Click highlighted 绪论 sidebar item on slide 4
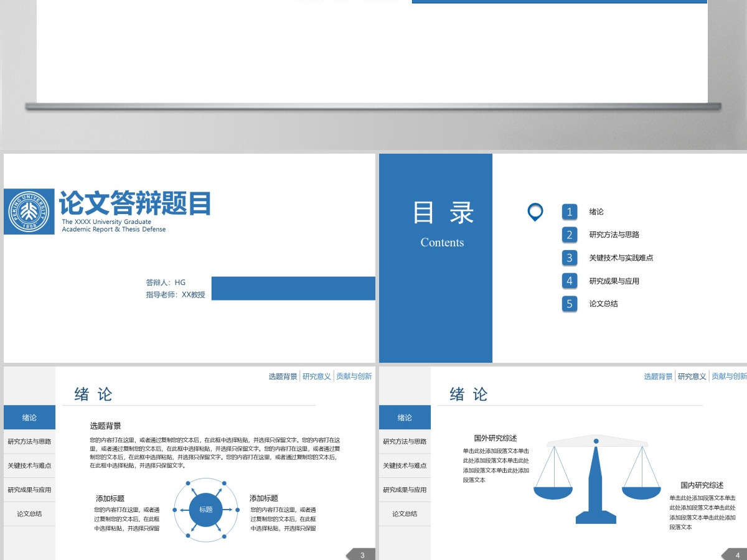Screen dimensions: 747x560 (x=405, y=418)
